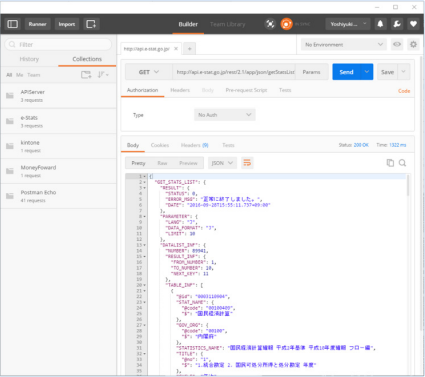This screenshot has width=425, height=377.
Task: Open a new window icon
Action: [x=91, y=24]
